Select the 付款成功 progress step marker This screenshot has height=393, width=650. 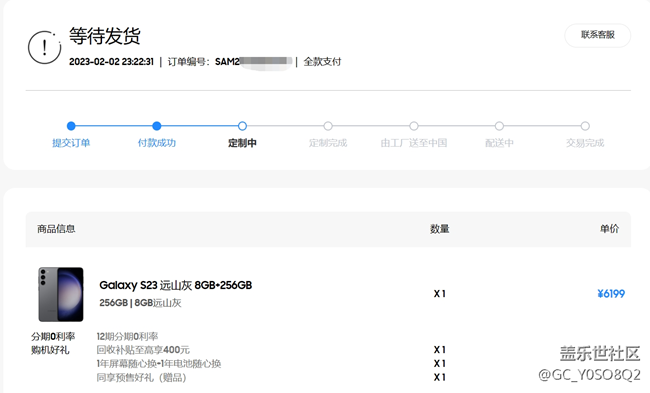click(x=157, y=126)
